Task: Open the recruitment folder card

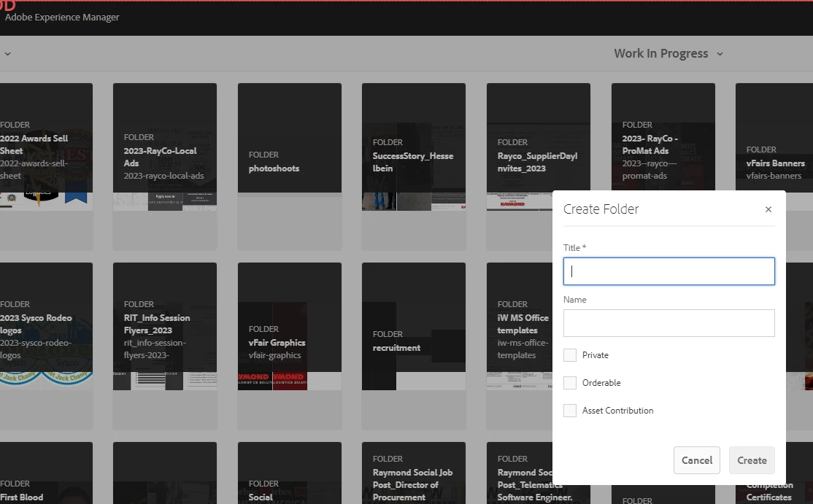Action: pyautogui.click(x=414, y=346)
